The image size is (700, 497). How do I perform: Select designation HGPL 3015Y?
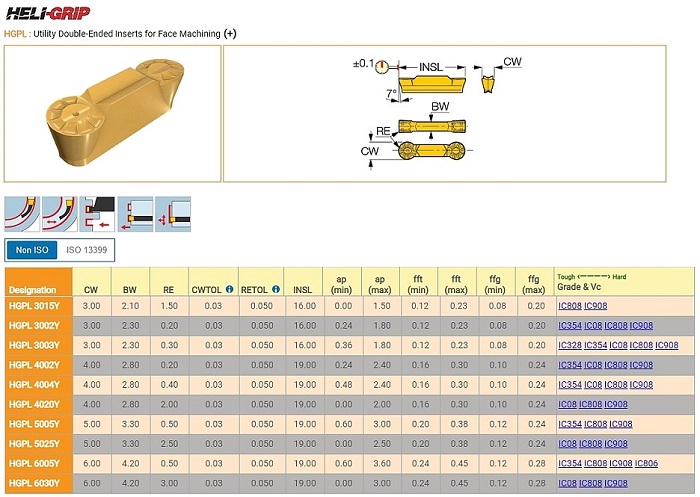tap(34, 306)
